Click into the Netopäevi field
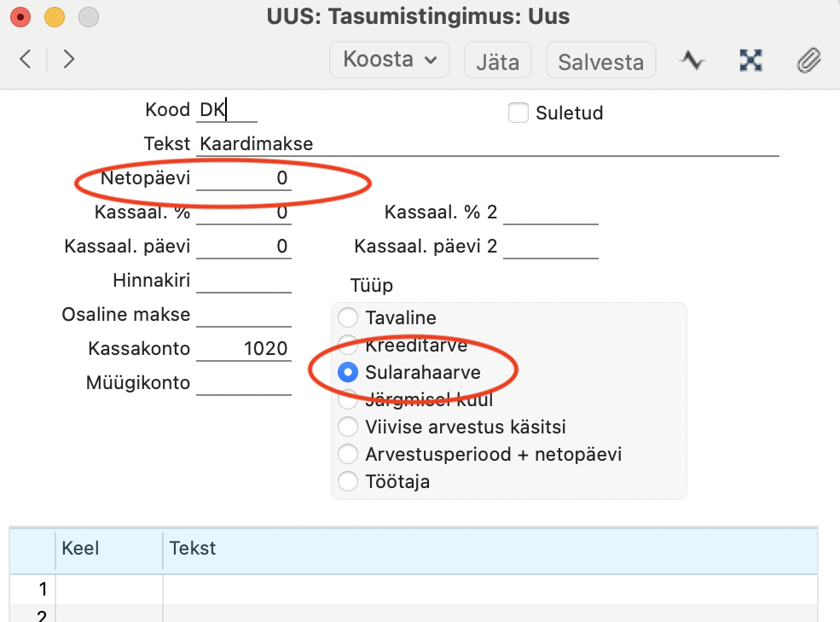Screen dimensions: 840x622 [x=244, y=178]
